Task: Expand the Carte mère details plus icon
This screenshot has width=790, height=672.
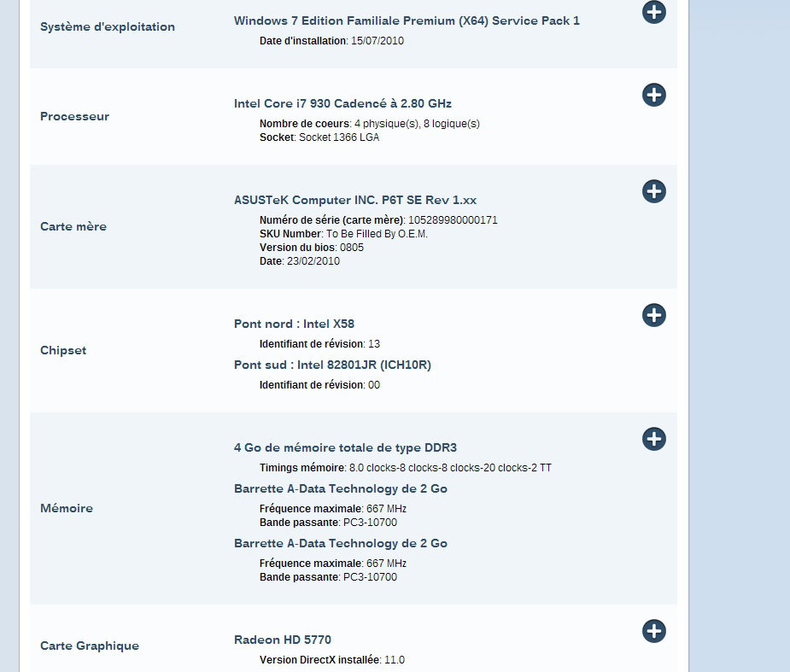Action: coord(654,191)
